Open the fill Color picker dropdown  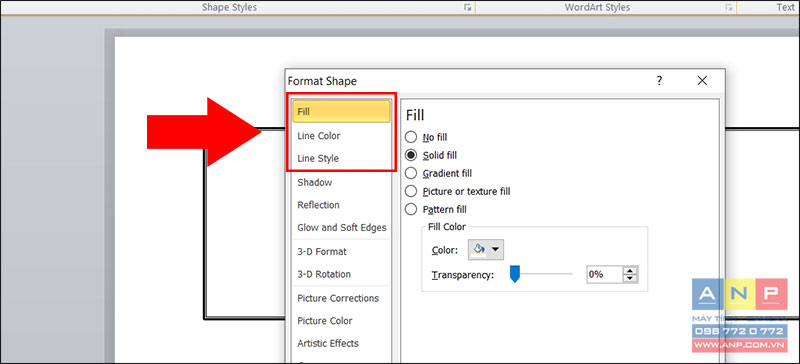click(x=486, y=250)
